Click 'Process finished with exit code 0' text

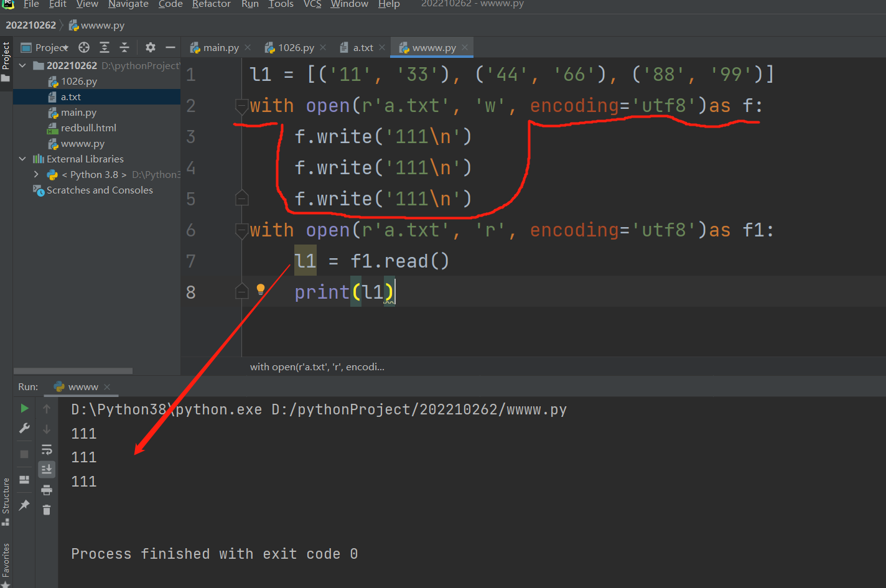click(x=215, y=554)
